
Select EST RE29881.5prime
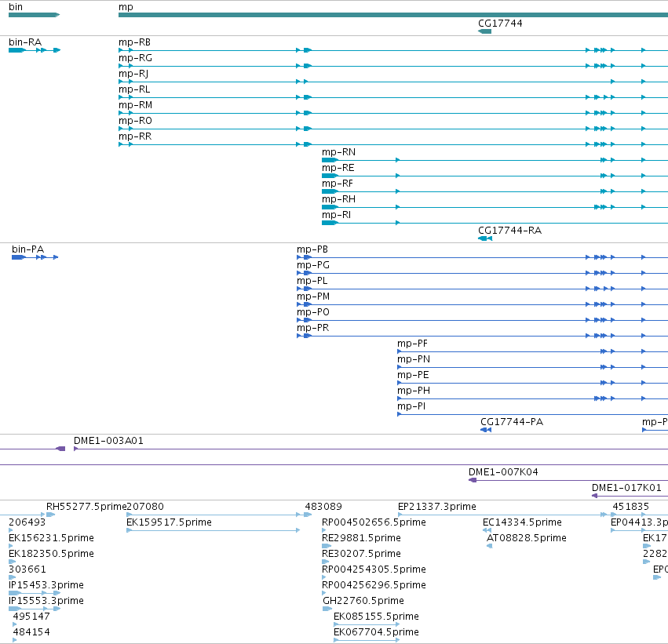pyautogui.click(x=361, y=538)
